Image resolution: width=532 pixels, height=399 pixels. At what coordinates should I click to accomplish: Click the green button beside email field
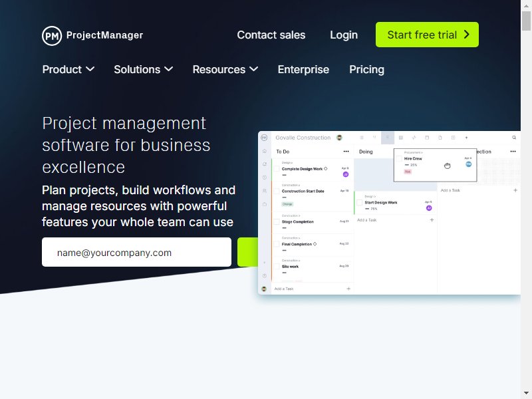[247, 252]
